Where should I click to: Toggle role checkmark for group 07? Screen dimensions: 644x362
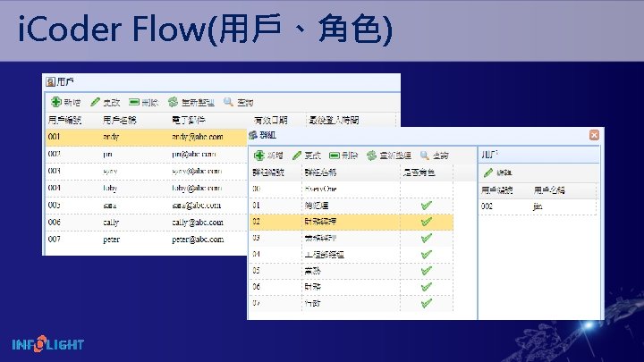427,303
